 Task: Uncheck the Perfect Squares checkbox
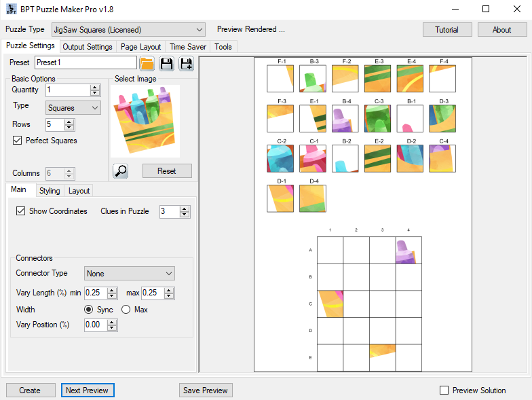pyautogui.click(x=18, y=141)
